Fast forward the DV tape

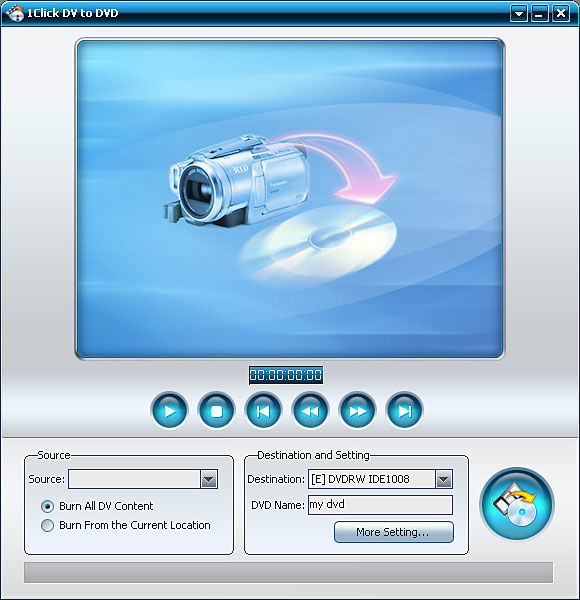(x=357, y=411)
